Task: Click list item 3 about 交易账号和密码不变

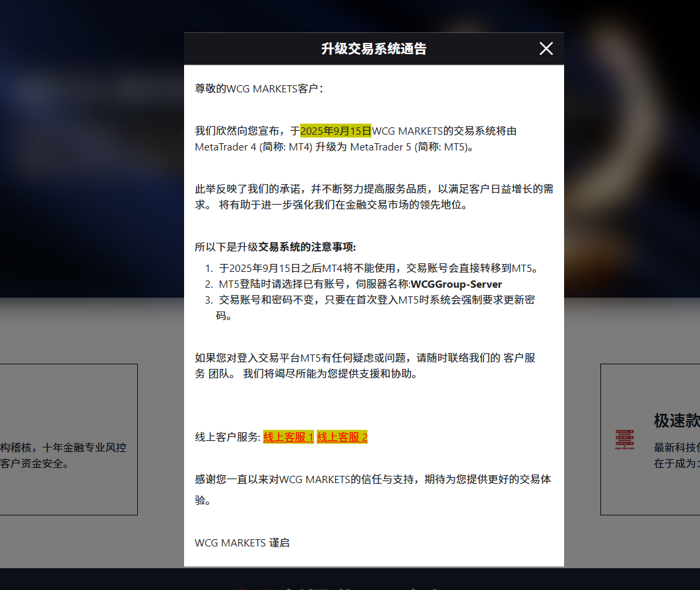Action: [x=376, y=300]
